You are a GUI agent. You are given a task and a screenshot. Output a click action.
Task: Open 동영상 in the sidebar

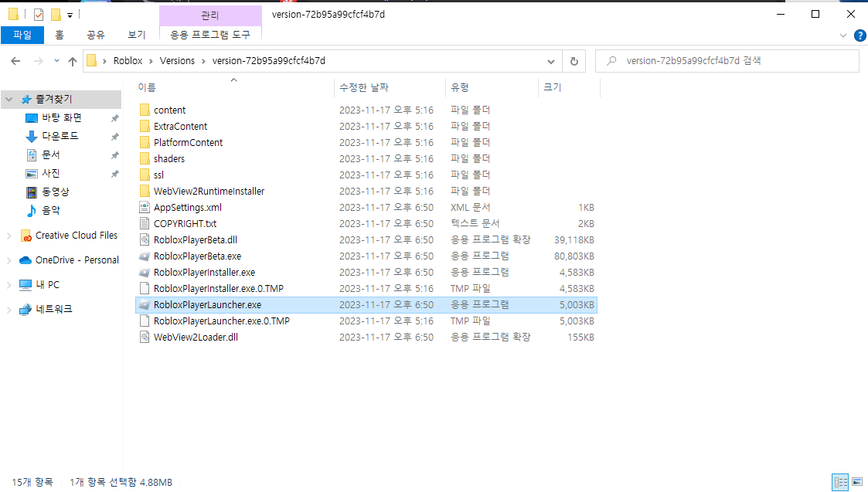(56, 192)
